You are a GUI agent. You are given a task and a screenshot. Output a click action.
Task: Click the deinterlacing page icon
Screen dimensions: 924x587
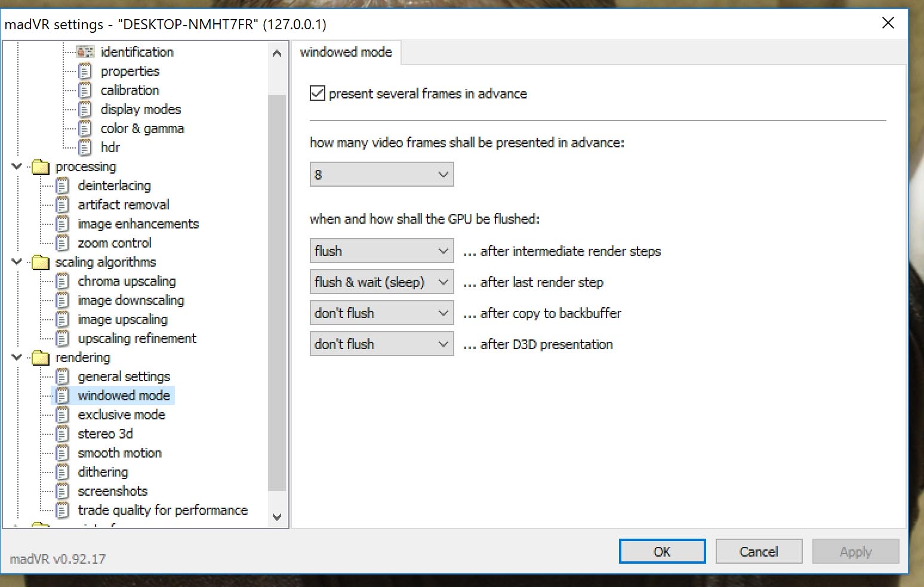[x=63, y=186]
